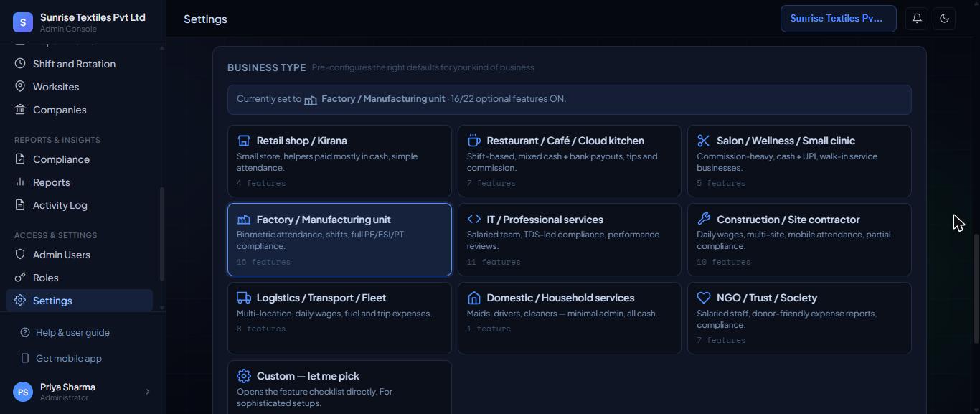Choose Custom — let me pick card

coord(339,387)
